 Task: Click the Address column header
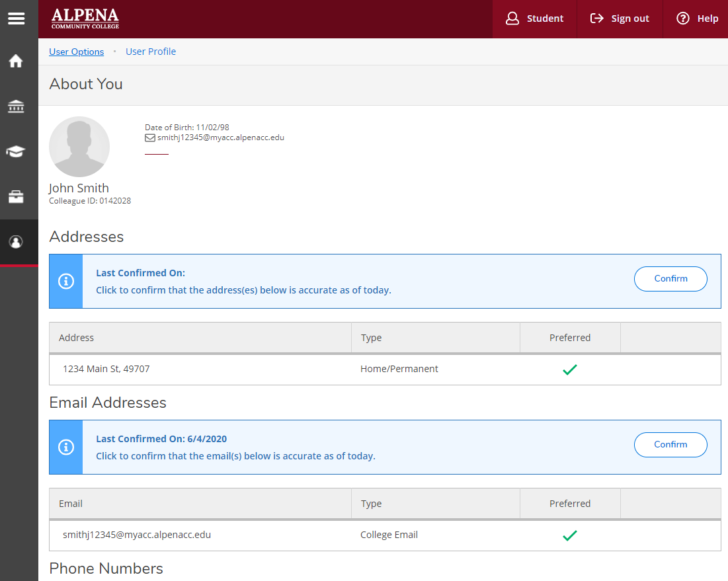click(x=200, y=338)
